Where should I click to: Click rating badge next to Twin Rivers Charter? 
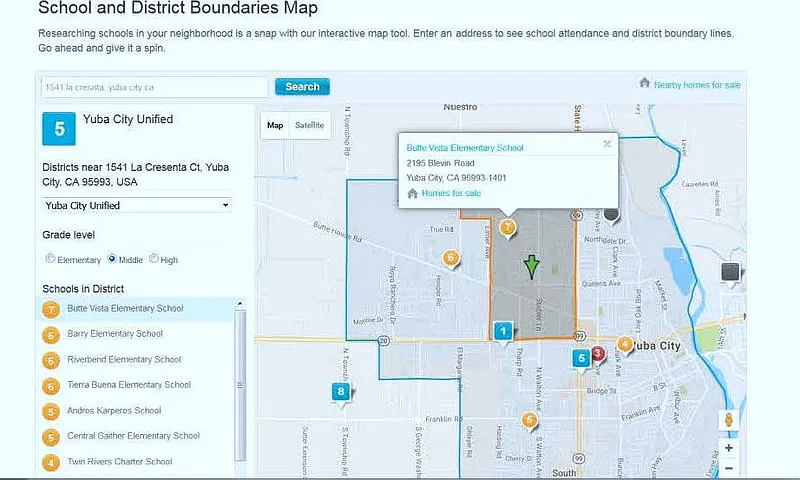click(x=51, y=463)
